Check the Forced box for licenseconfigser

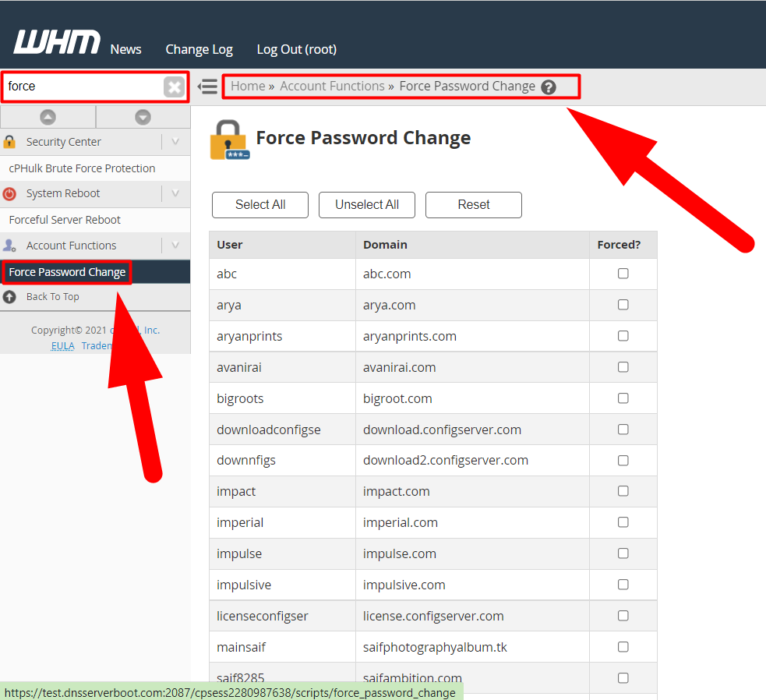pos(623,616)
